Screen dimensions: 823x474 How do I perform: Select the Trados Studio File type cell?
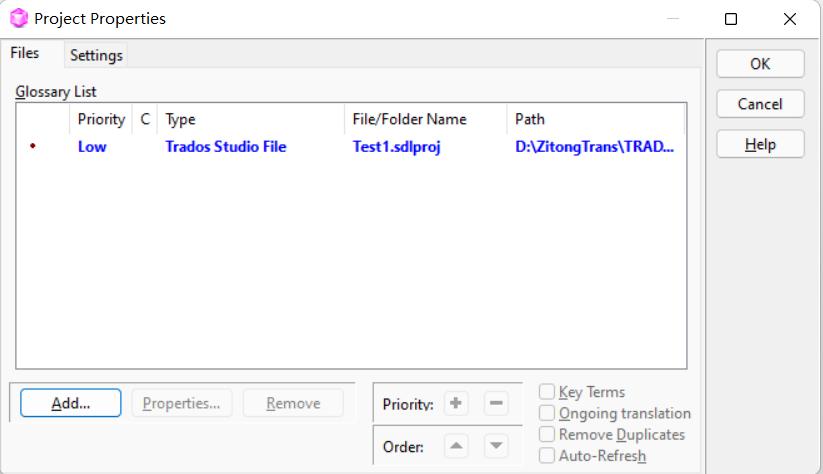[x=226, y=146]
